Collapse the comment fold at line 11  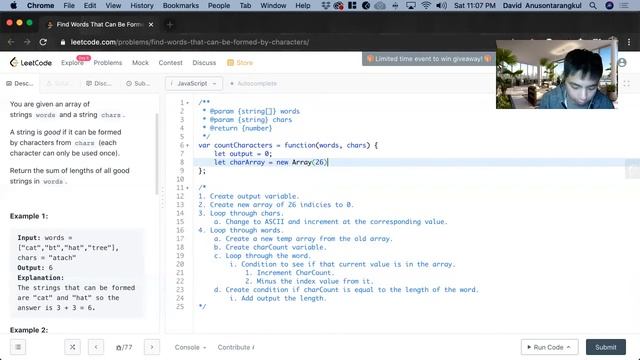(188, 188)
